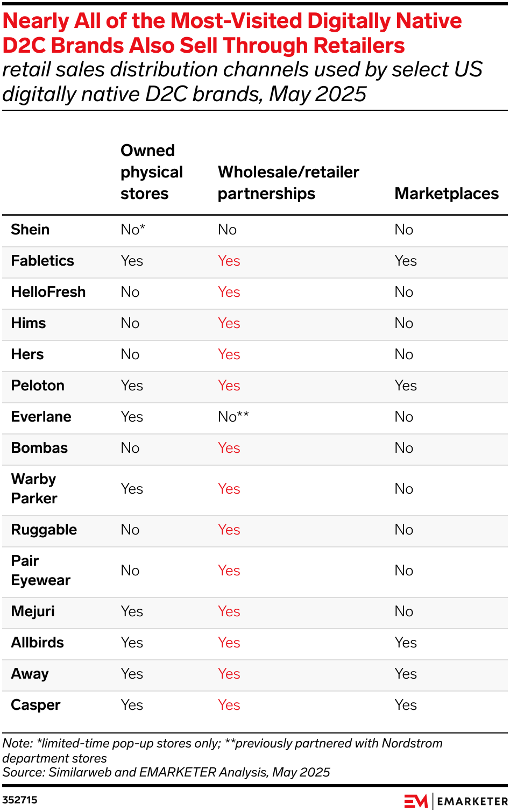Viewport: 510px width, 812px height.
Task: Click the EMARKETER logo icon
Action: coord(416,801)
